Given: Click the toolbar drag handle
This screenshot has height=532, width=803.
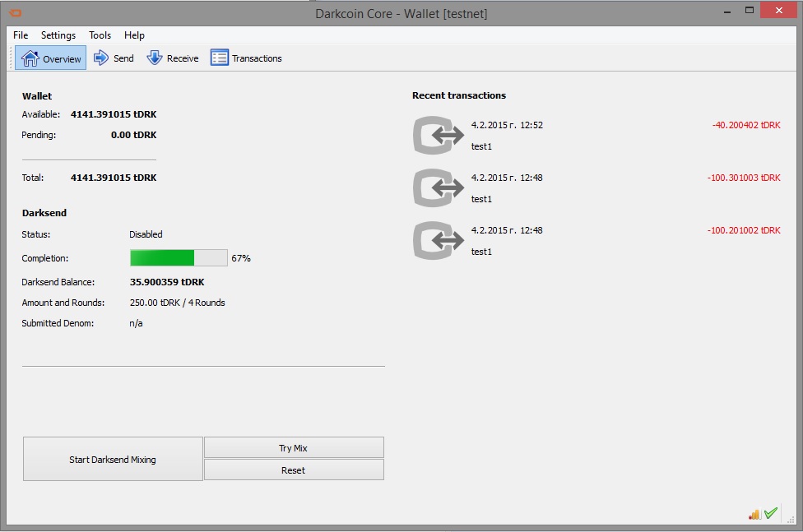Looking at the screenshot, I should point(10,58).
